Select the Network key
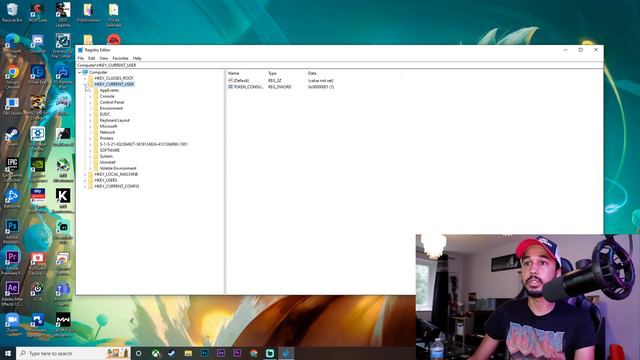The height and width of the screenshot is (360, 640). [107, 132]
